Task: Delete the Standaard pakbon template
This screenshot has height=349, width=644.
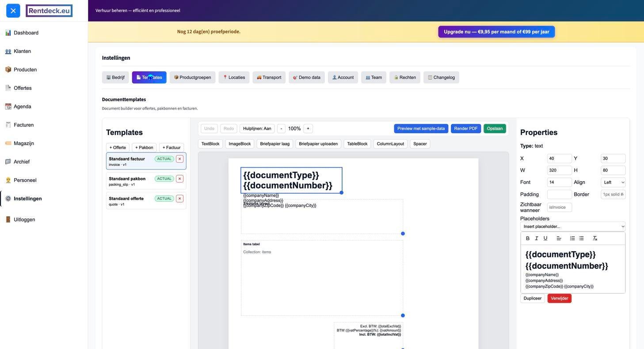Action: pyautogui.click(x=179, y=179)
